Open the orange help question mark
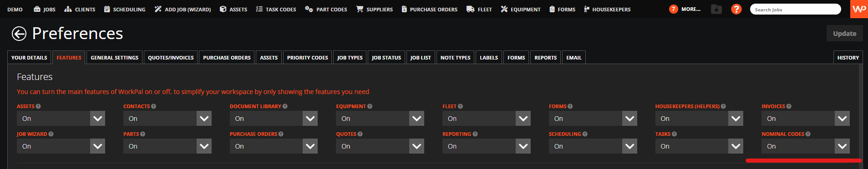The image size is (868, 169). click(x=736, y=9)
